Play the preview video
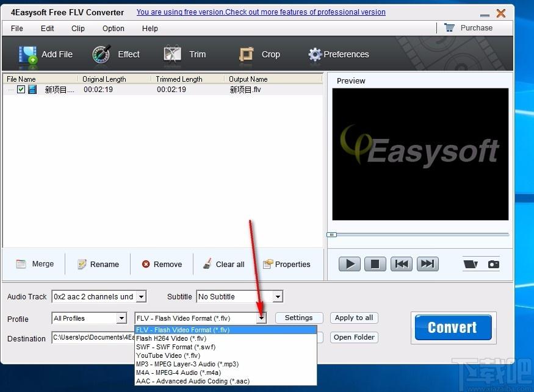Viewport: 534px width, 392px height. pos(350,264)
